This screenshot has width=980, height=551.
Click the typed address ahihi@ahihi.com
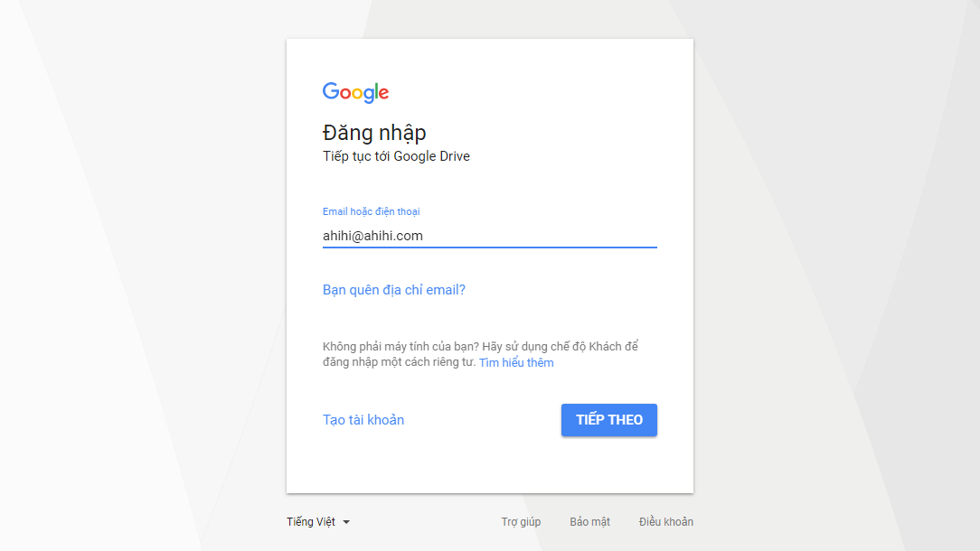[372, 236]
